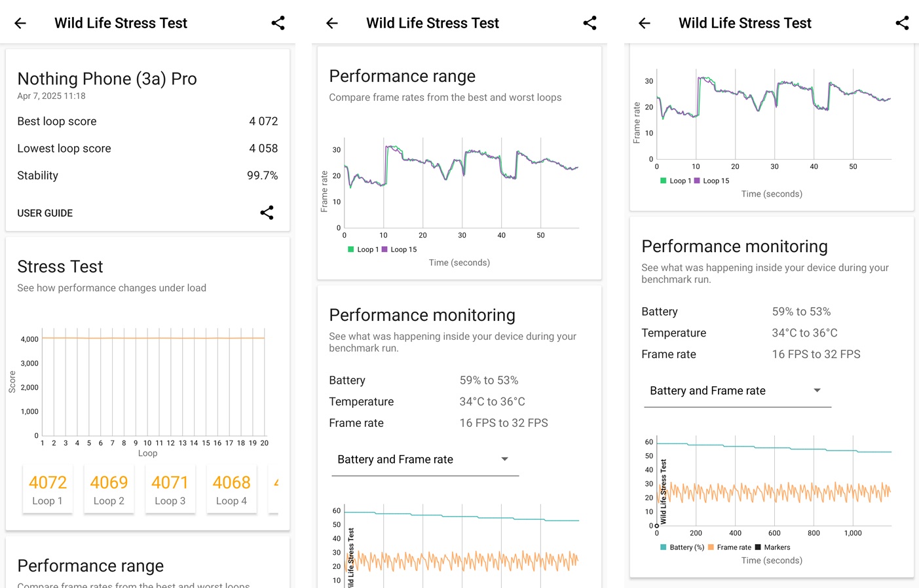Select the Loop 4 score card 4068
The width and height of the screenshot is (919, 588).
(232, 490)
